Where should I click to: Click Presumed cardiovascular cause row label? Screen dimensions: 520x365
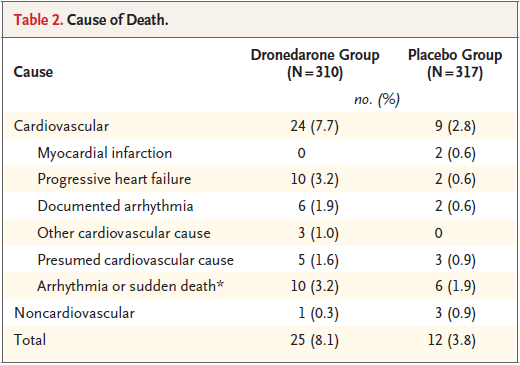[x=136, y=260]
